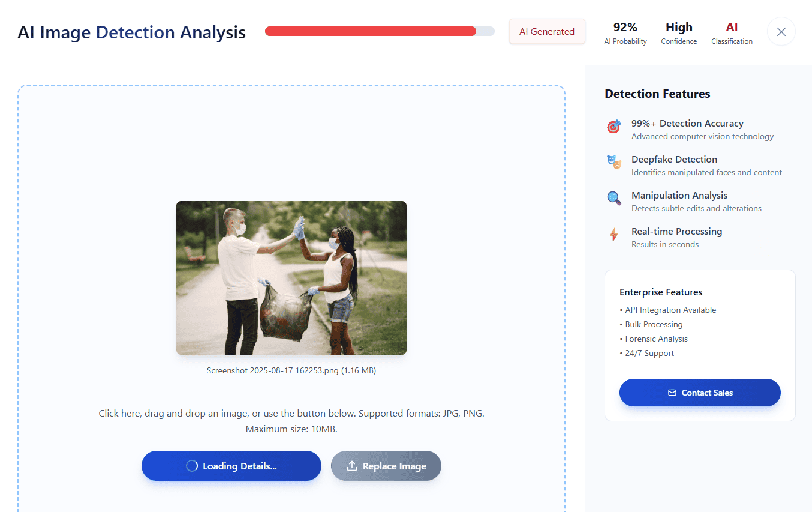Click the Bulk Processing list item

651,324
